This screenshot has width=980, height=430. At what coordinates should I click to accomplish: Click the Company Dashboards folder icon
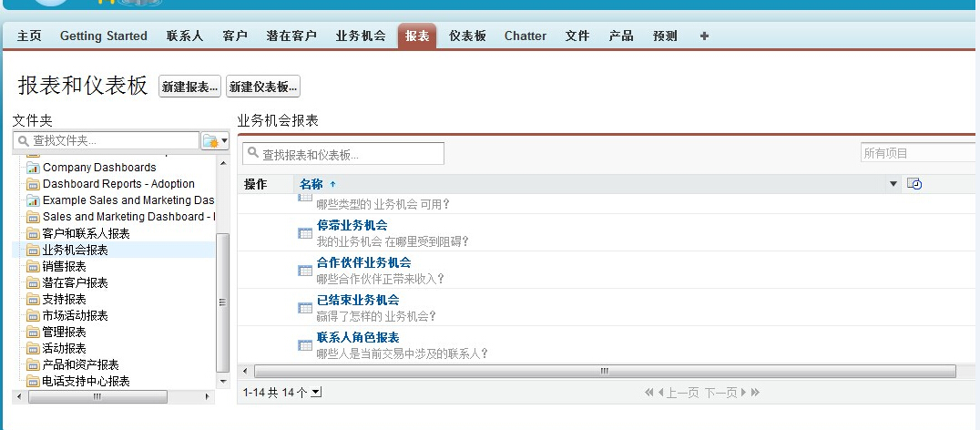coord(34,168)
